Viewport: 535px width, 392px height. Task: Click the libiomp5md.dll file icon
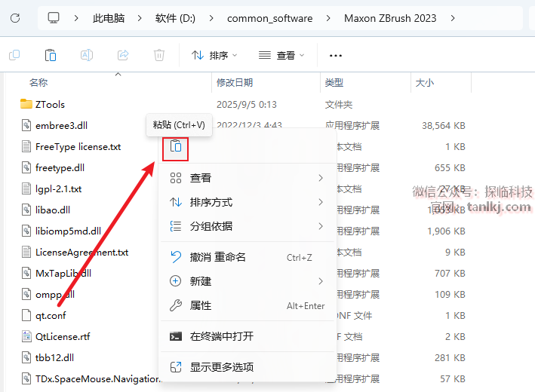(x=26, y=231)
